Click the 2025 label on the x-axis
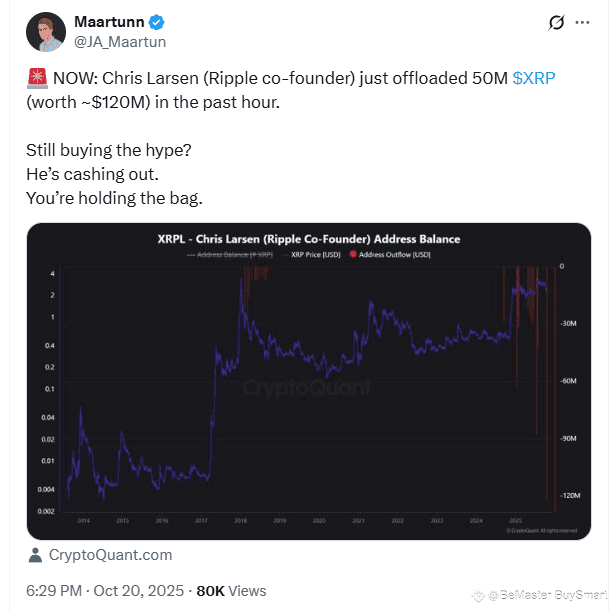Image resolution: width=615 pixels, height=612 pixels. [514, 521]
